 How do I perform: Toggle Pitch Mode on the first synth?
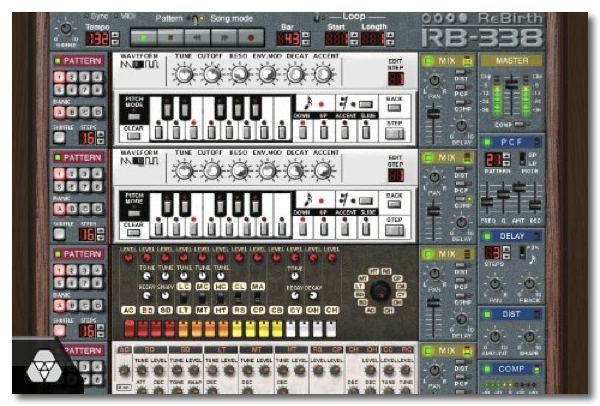point(134,117)
